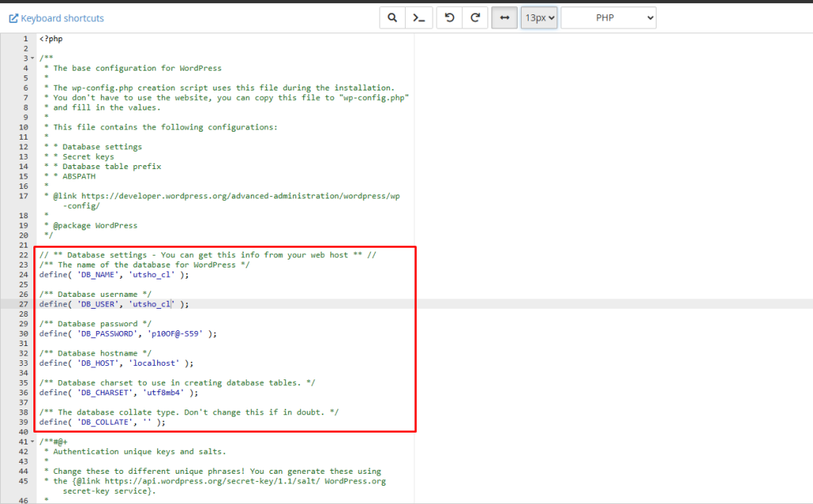Click the 'Database settings' header comment on line 22
Viewport: 813px width, 504px height.
click(208, 255)
